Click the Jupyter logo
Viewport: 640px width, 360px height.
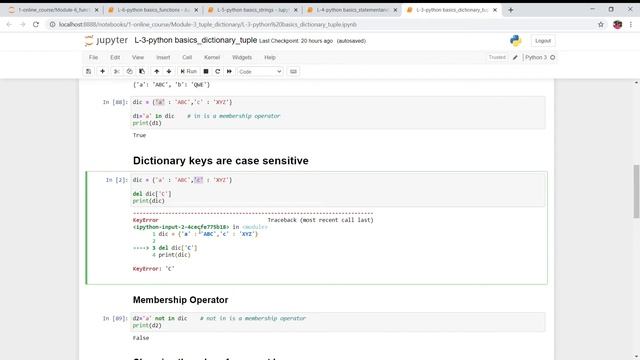click(106, 40)
